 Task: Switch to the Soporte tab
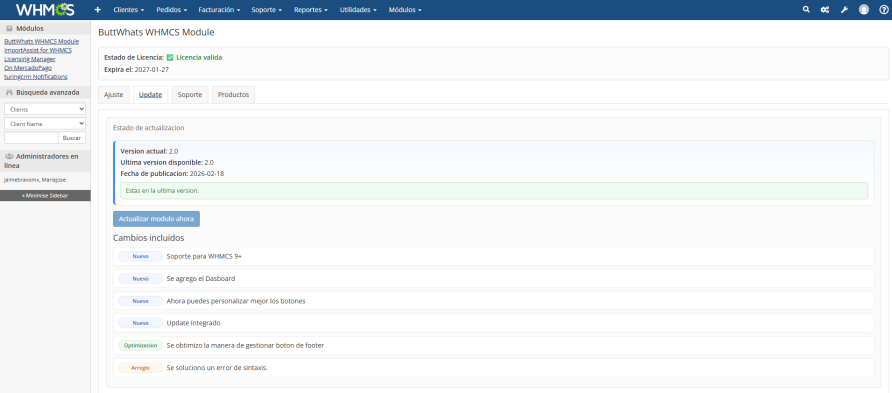pyautogui.click(x=190, y=95)
